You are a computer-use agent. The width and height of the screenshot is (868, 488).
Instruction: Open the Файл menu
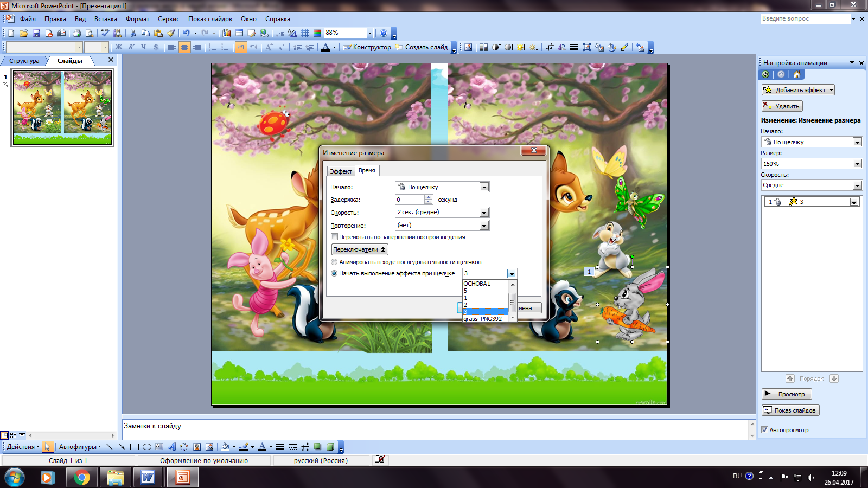click(28, 19)
